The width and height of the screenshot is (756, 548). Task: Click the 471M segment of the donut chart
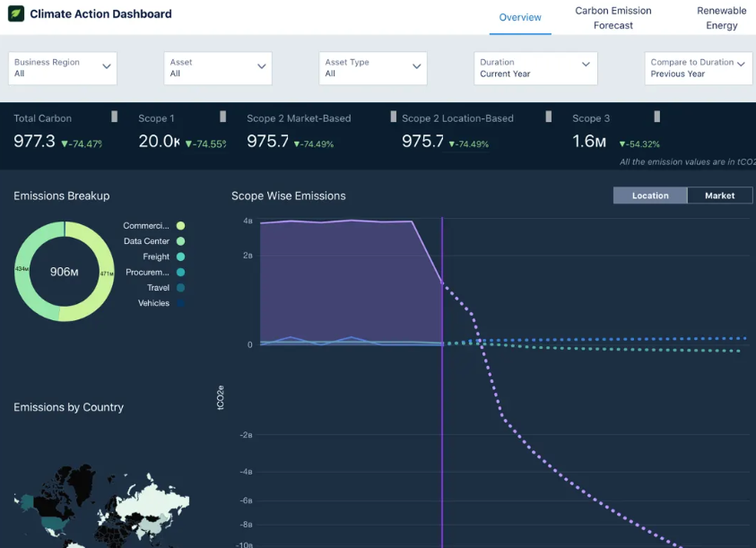[x=107, y=273]
